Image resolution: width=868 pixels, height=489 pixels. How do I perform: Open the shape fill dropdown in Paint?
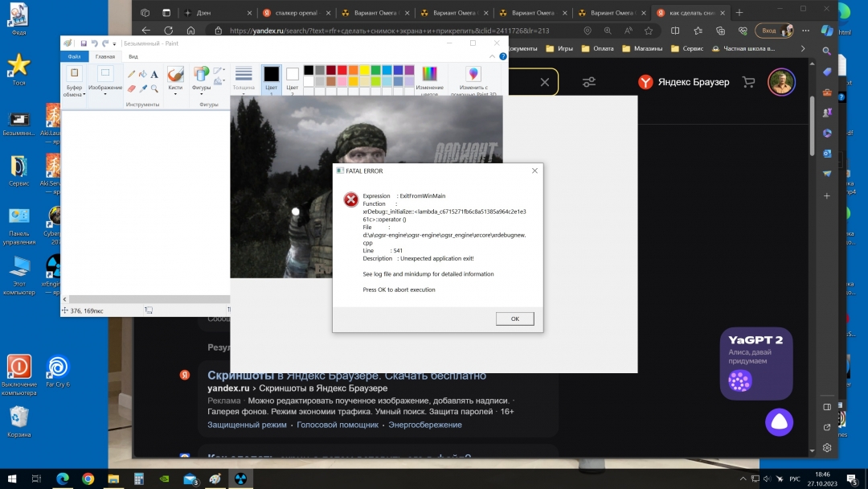219,82
